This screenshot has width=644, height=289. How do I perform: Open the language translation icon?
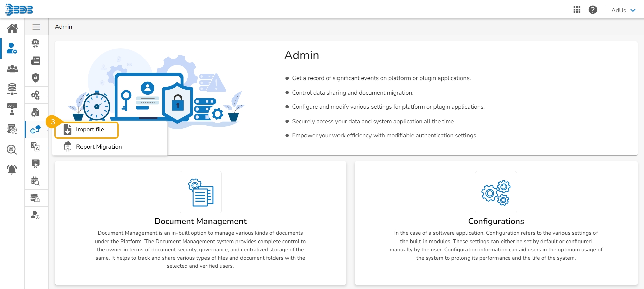[x=35, y=147]
